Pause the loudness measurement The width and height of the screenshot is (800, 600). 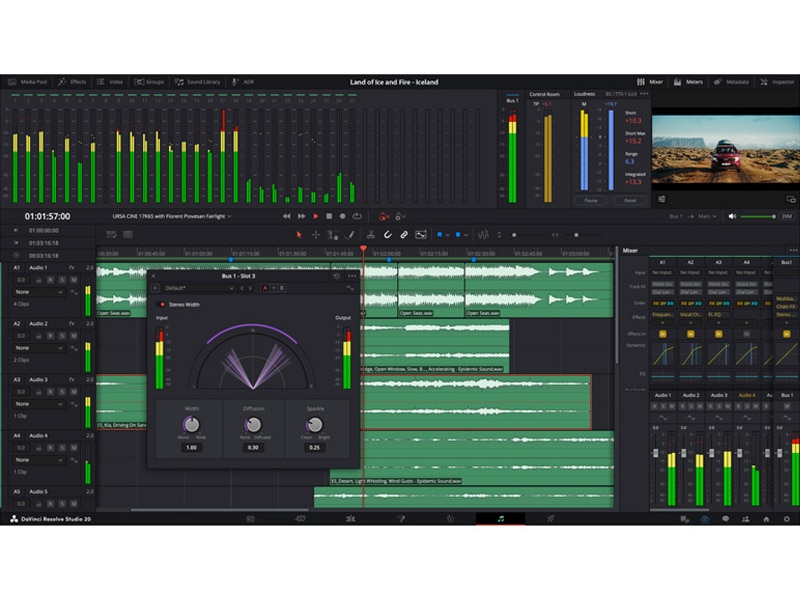click(591, 200)
